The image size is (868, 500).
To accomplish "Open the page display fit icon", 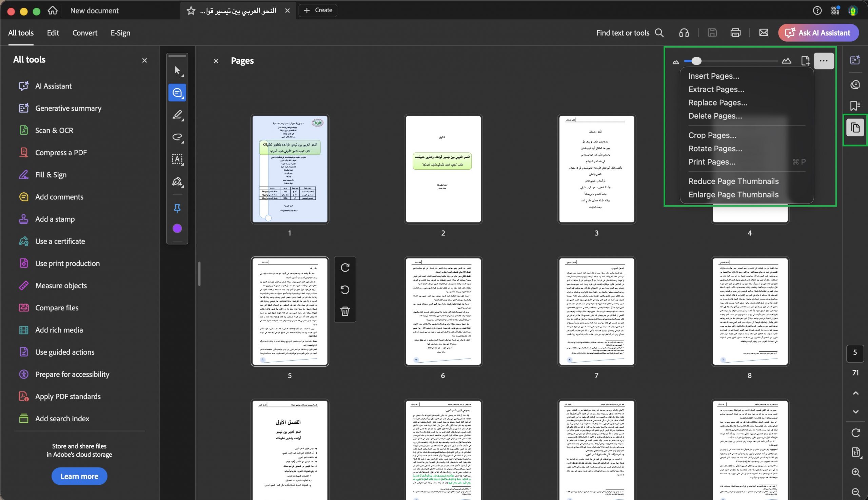I will (855, 452).
